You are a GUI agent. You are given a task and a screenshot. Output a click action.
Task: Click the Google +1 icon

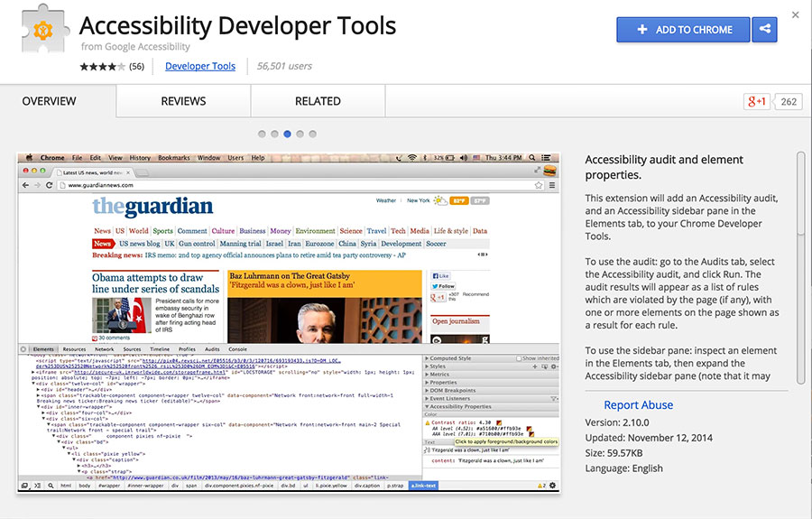(x=757, y=101)
